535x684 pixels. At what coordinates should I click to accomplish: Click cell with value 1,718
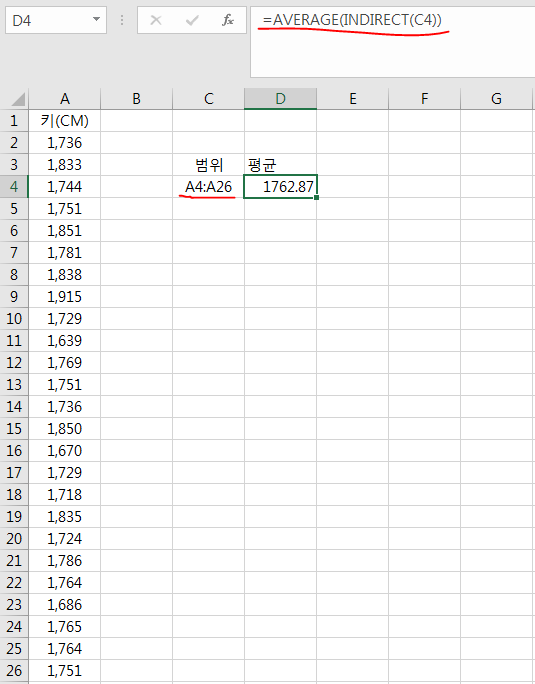(65, 495)
